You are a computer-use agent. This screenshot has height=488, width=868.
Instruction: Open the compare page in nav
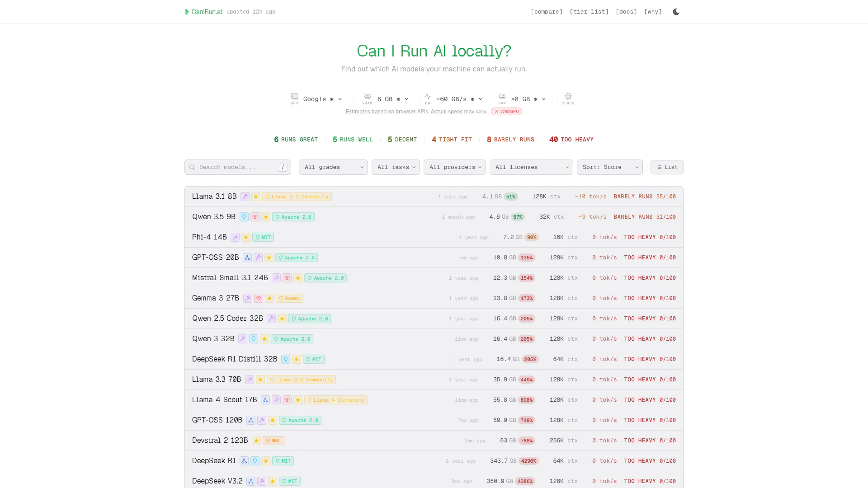click(x=547, y=12)
